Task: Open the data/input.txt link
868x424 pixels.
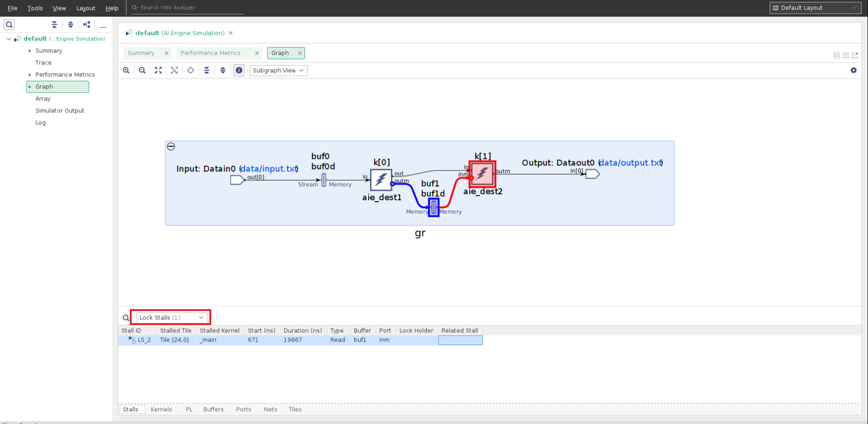Action: tap(269, 169)
